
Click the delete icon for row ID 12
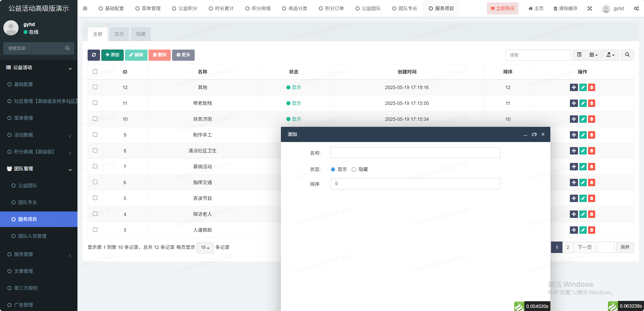591,87
